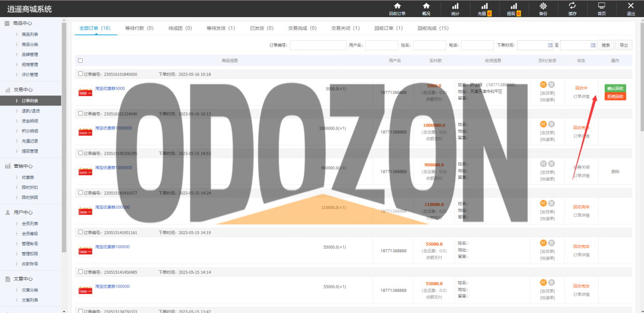Image resolution: width=644 pixels, height=313 pixels.
Task: Open 退款/退货 in the sidebar
Action: [30, 111]
